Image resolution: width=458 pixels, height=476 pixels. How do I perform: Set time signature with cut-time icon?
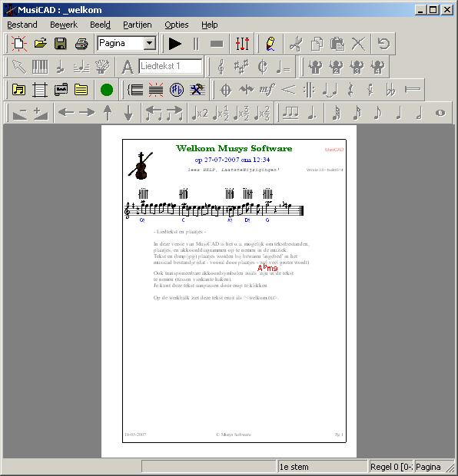click(262, 67)
